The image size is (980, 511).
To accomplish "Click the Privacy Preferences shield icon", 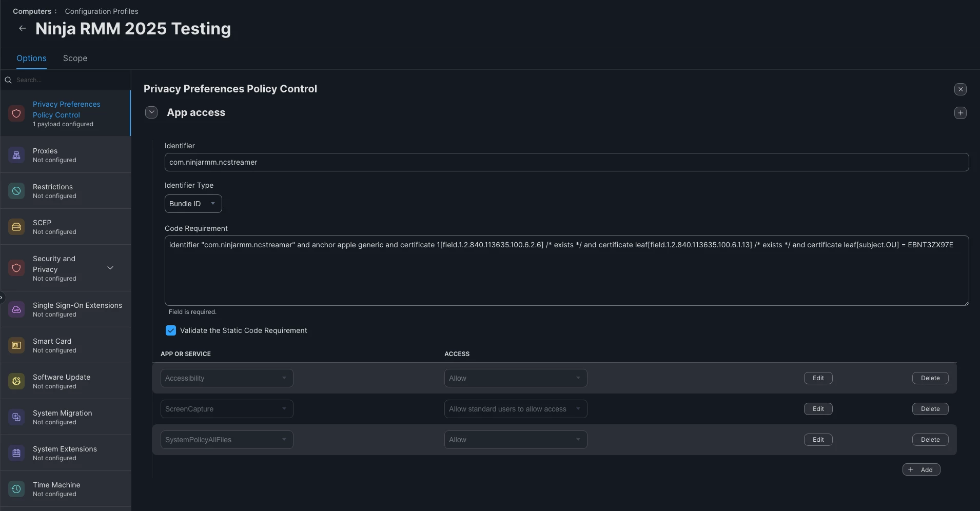I will (16, 113).
